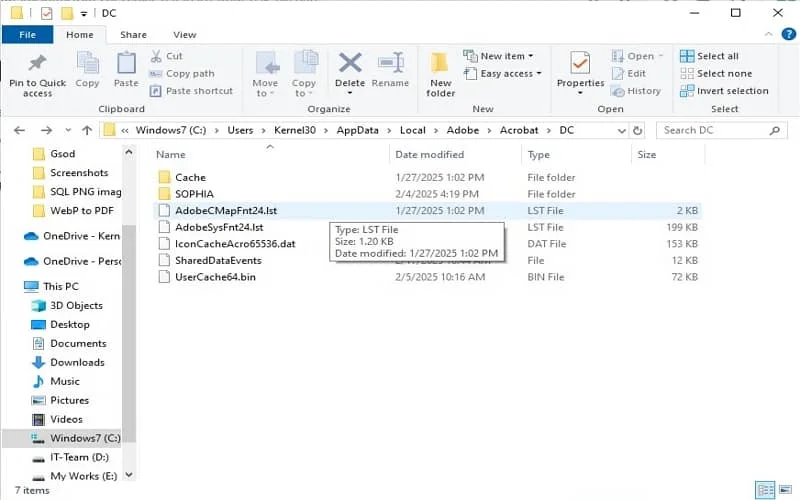Image resolution: width=800 pixels, height=500 pixels.
Task: Open Downloads in navigation pane
Action: (68, 363)
